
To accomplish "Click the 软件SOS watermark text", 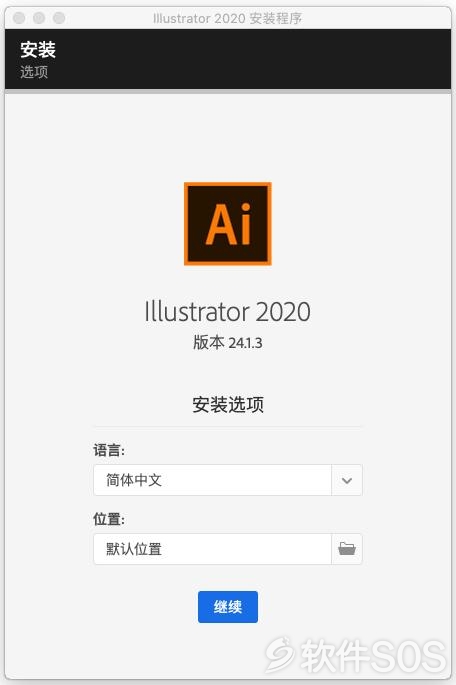I will pos(373,656).
